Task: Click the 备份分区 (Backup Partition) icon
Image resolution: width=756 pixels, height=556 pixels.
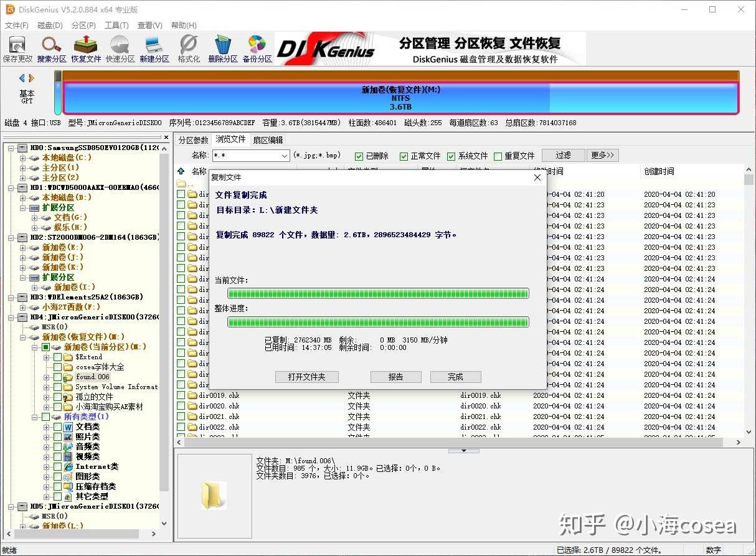Action: click(257, 49)
